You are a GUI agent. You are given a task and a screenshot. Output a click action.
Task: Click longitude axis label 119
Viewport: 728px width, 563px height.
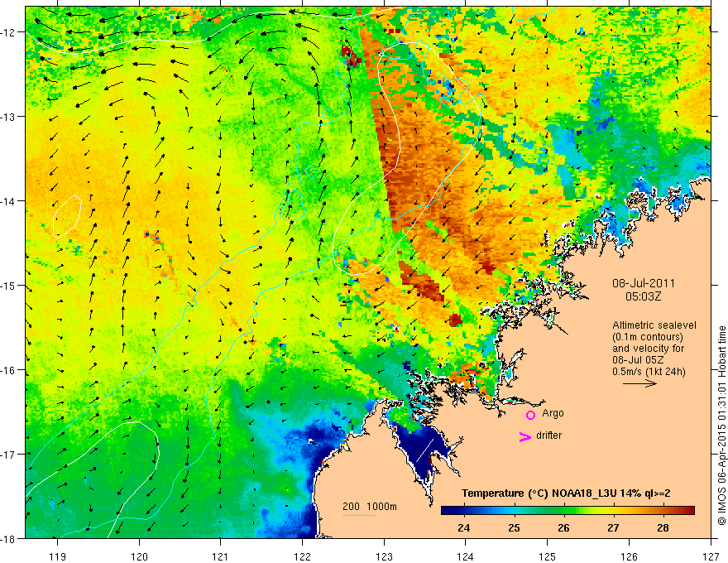[58, 556]
